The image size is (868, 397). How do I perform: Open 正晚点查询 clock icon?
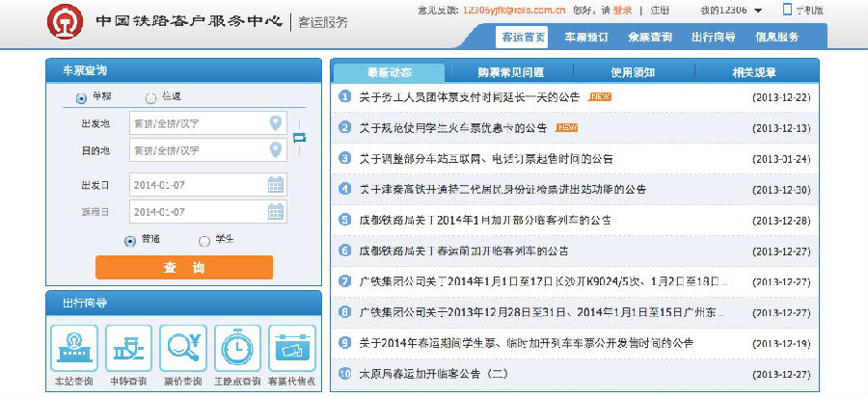coord(237,349)
